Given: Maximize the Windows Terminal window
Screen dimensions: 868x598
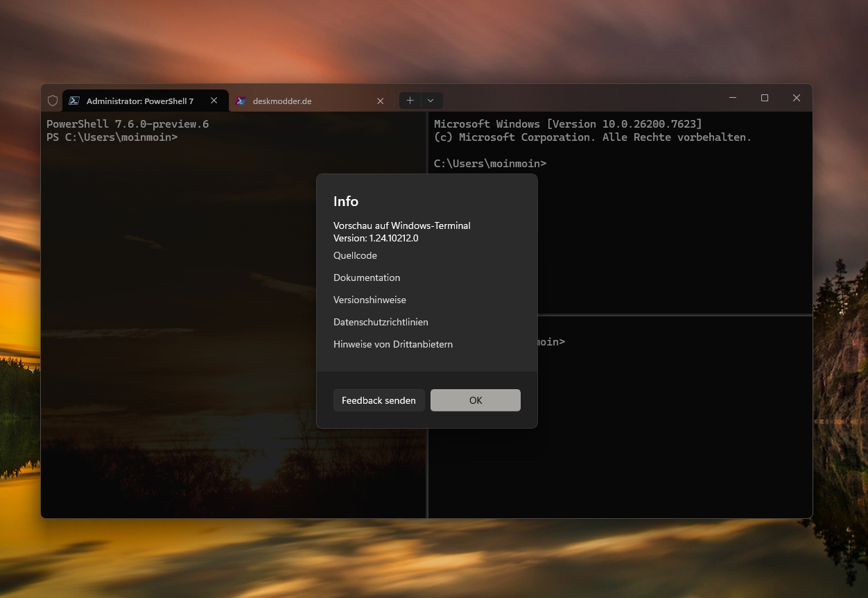Looking at the screenshot, I should click(765, 98).
